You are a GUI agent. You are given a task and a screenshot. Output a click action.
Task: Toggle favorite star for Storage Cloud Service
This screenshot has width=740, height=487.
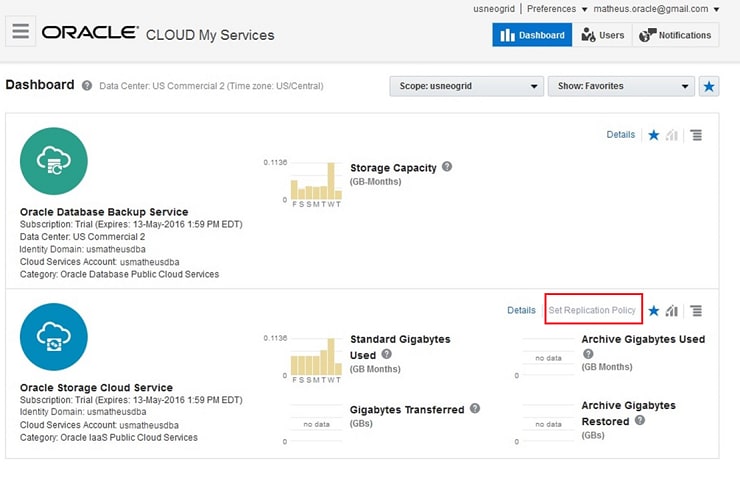coord(654,311)
